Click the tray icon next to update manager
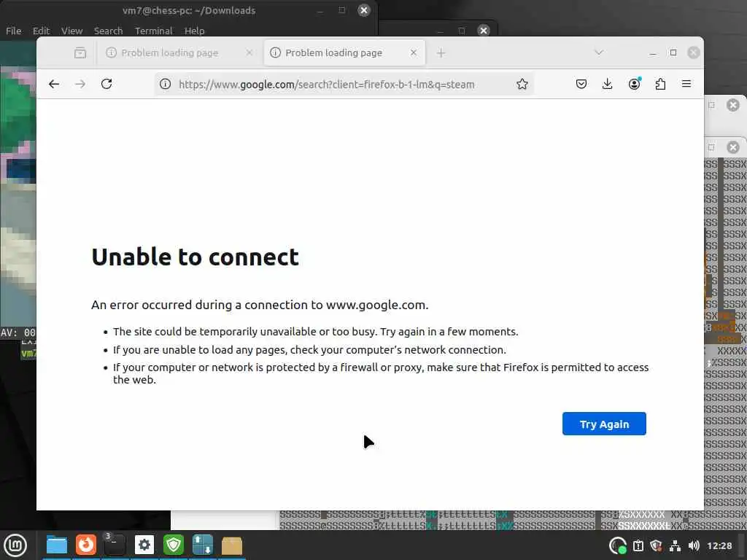Viewport: 747px width, 560px height. 638,545
